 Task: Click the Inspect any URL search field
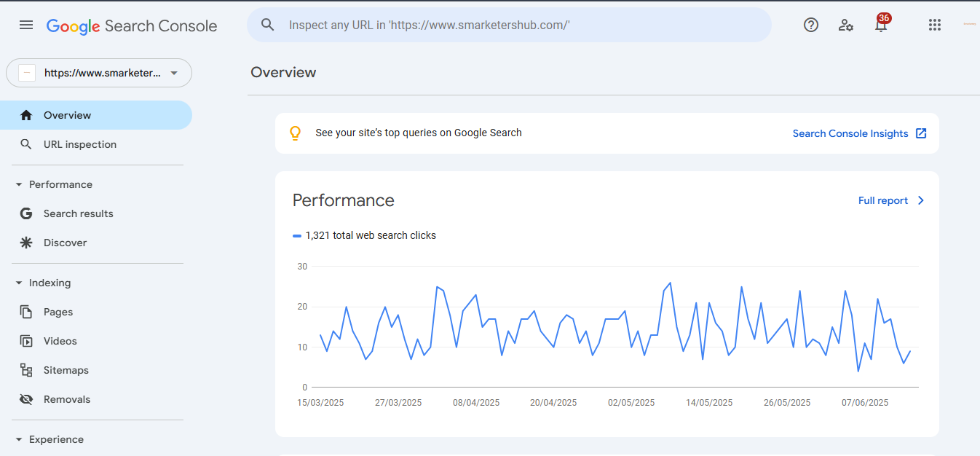509,25
